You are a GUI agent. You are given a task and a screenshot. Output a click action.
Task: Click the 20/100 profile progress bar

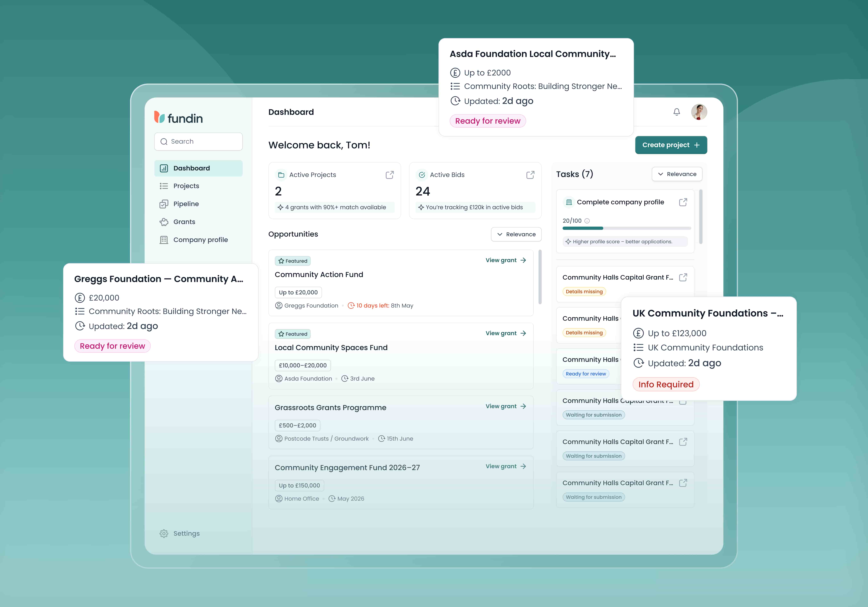626,228
